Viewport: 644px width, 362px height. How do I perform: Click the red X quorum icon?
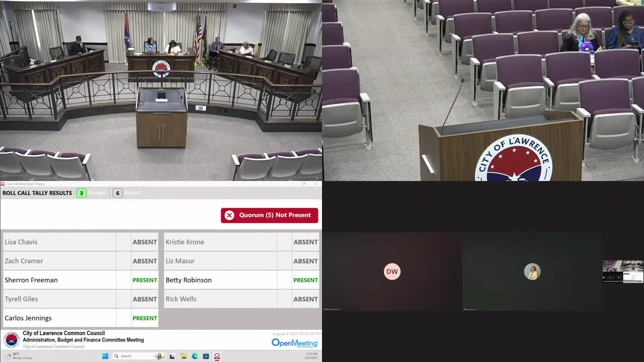coord(229,215)
